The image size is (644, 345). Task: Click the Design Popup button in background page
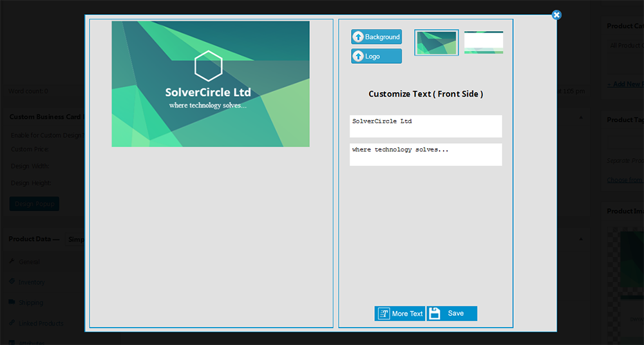point(34,204)
